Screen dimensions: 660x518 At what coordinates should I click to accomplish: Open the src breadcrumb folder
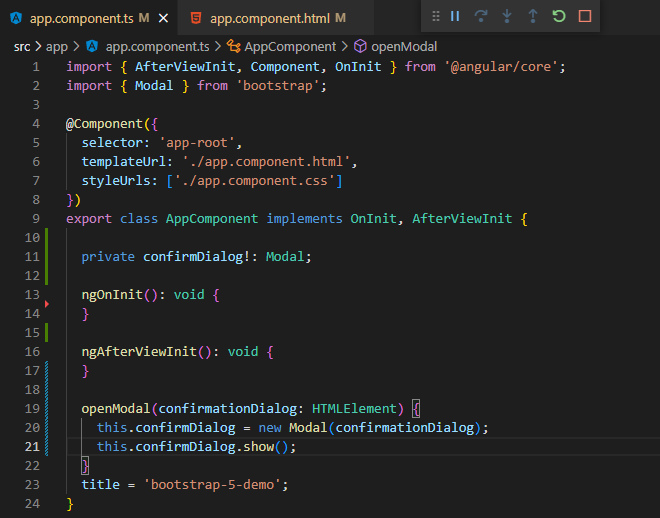coord(23,46)
